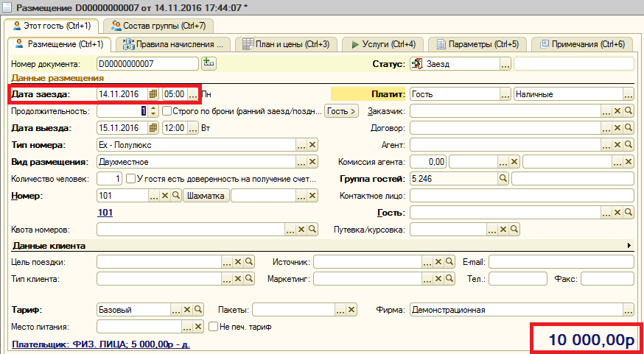Open Тип номера selection ellipsis
This screenshot has height=354, width=644.
[301, 145]
